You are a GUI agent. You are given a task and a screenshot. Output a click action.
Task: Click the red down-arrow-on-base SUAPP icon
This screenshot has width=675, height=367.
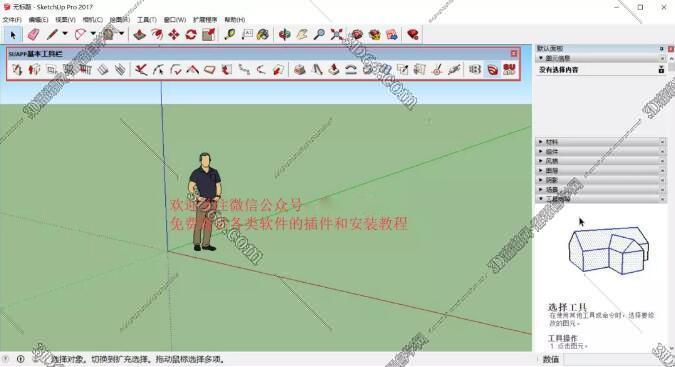334,69
